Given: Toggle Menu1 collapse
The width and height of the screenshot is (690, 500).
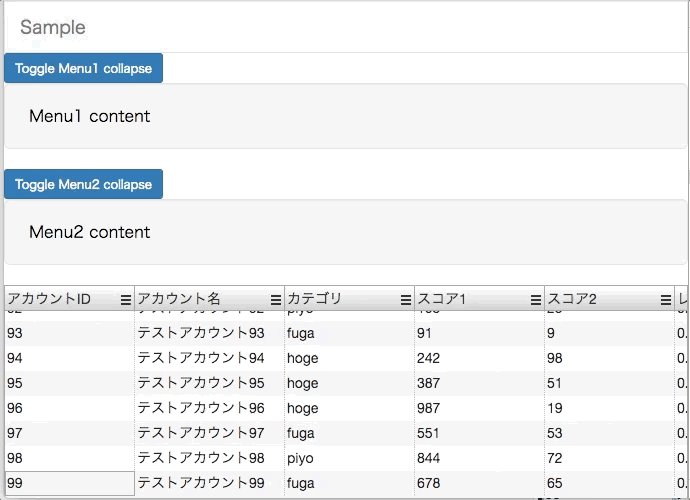Looking at the screenshot, I should 83,68.
